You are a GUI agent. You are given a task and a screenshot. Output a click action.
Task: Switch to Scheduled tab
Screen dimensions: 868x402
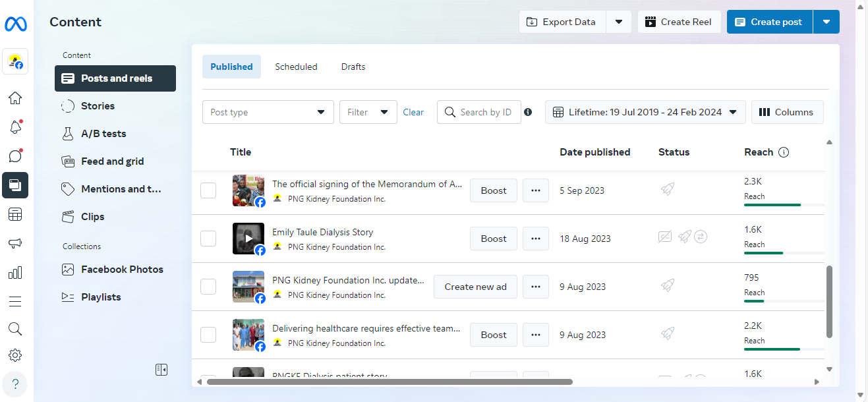[296, 67]
